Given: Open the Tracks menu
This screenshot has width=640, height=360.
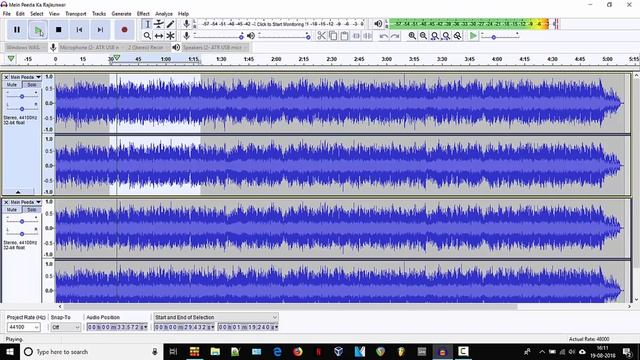Looking at the screenshot, I should (99, 13).
